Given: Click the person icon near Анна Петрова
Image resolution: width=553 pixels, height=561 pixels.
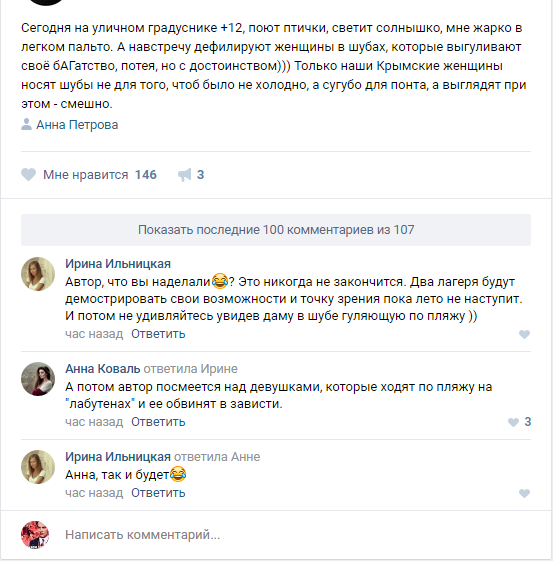Looking at the screenshot, I should tap(26, 125).
